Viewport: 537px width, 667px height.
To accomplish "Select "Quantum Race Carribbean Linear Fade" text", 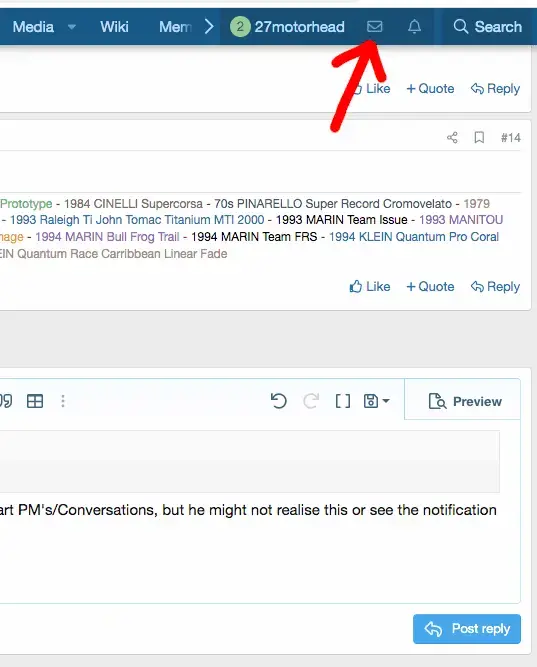I will tap(122, 254).
